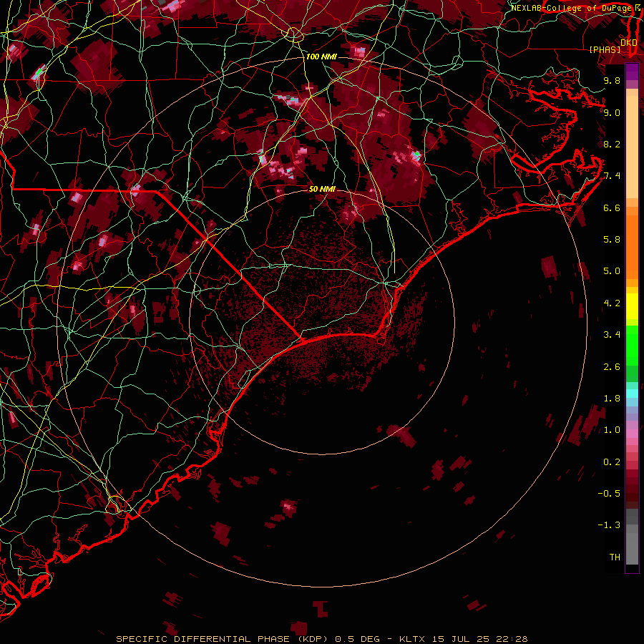
Task: Click the 1.0 value on the color scale
Action: [612, 430]
